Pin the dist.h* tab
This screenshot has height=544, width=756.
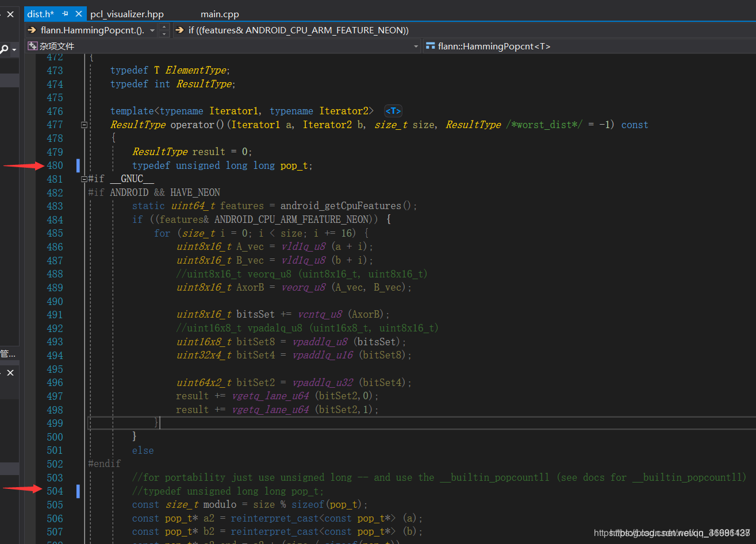pos(66,14)
